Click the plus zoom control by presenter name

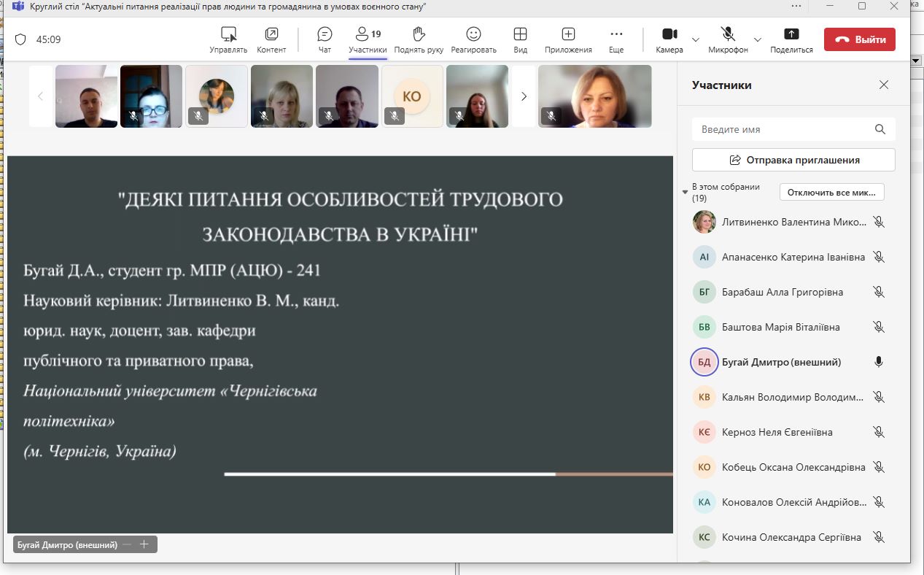(144, 544)
